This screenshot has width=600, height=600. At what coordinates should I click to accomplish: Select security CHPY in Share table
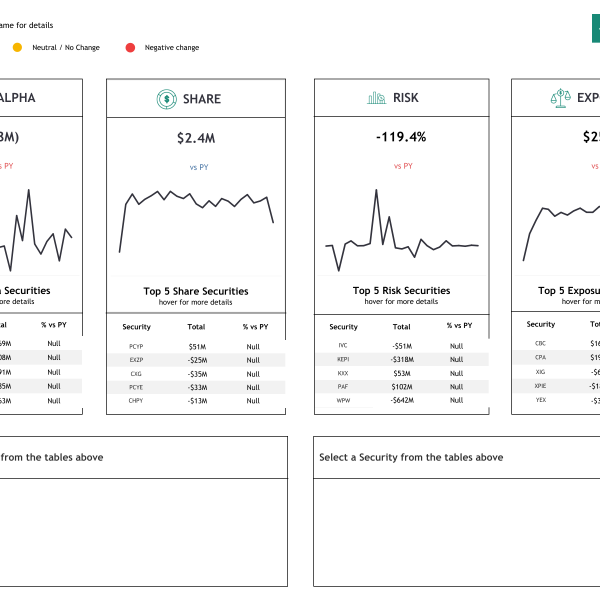click(137, 401)
